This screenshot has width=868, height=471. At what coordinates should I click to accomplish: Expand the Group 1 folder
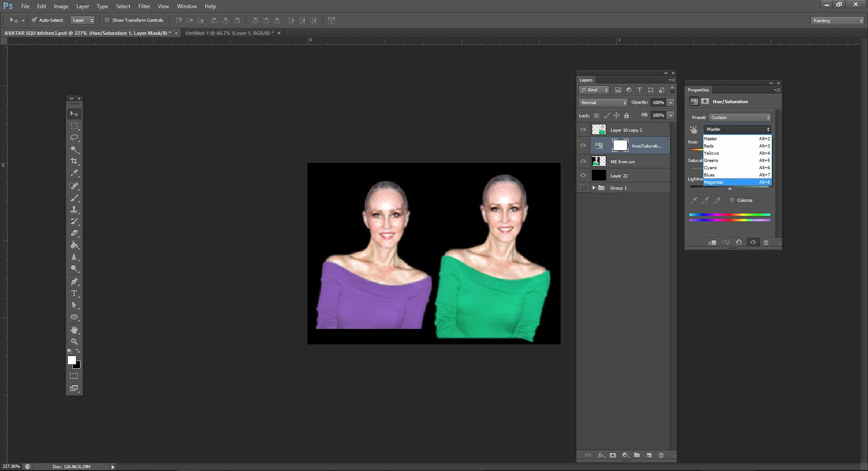click(594, 188)
